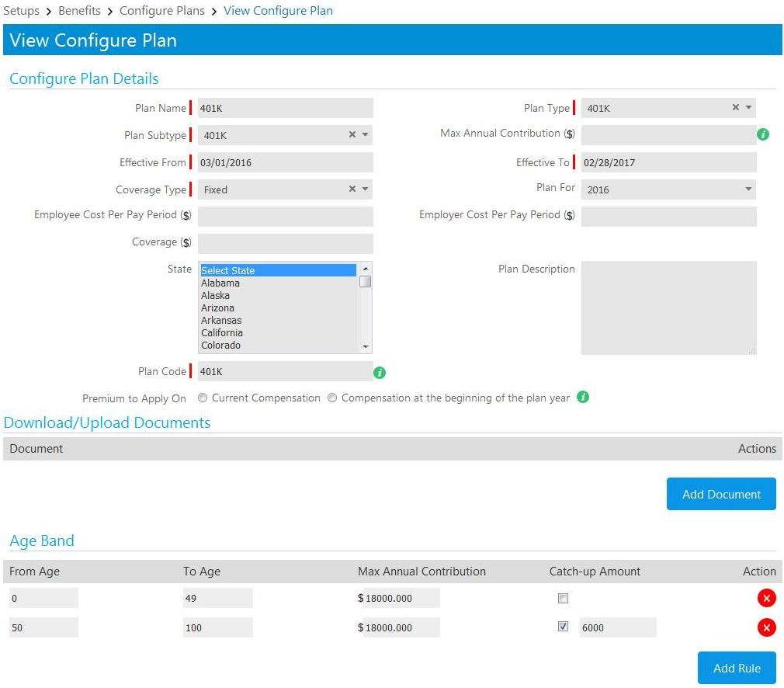Click the Add Document button
Image resolution: width=784 pixels, height=688 pixels.
[x=721, y=494]
